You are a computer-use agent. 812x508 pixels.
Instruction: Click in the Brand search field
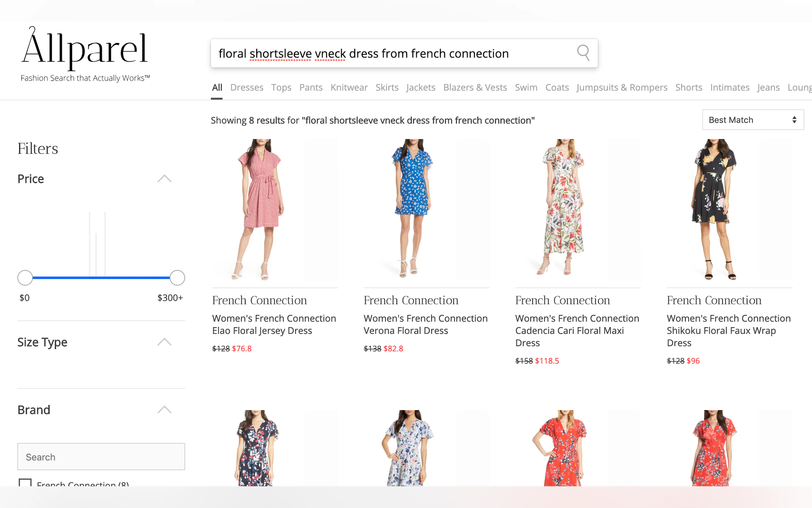click(x=101, y=456)
